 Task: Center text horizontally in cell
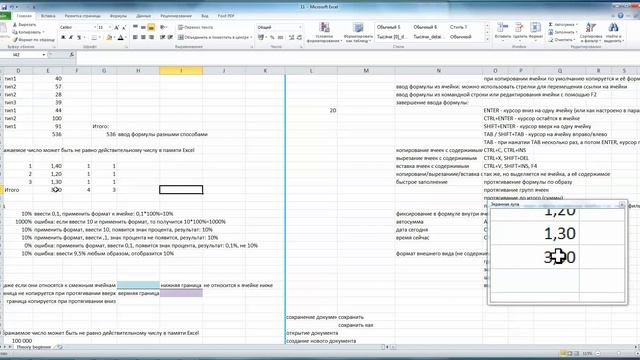[143, 37]
